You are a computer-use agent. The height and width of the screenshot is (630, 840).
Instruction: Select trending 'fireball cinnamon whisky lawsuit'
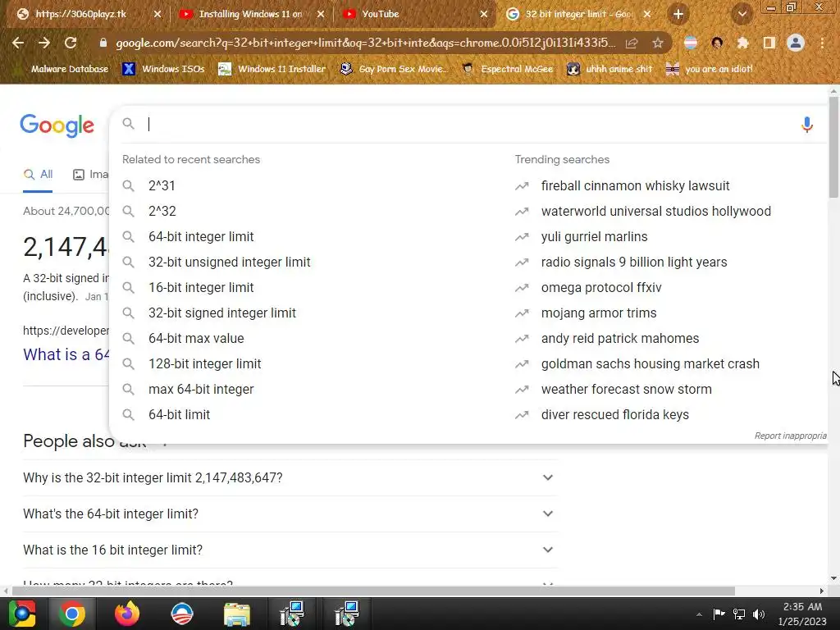tap(636, 185)
